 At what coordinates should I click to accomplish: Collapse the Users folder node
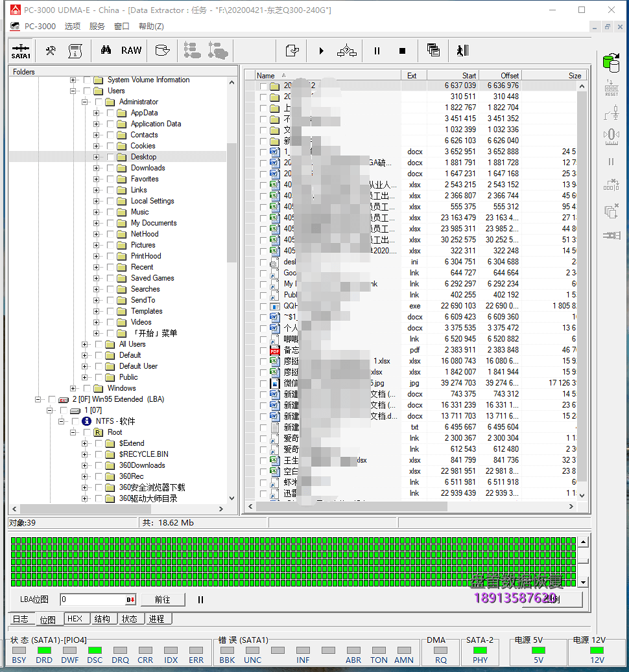pyautogui.click(x=73, y=91)
